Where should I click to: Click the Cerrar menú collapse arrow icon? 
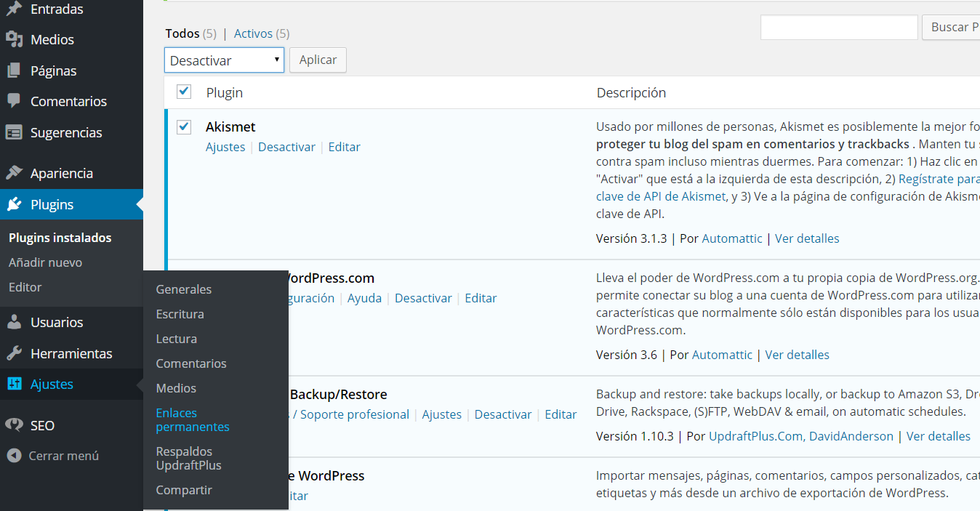click(x=14, y=456)
